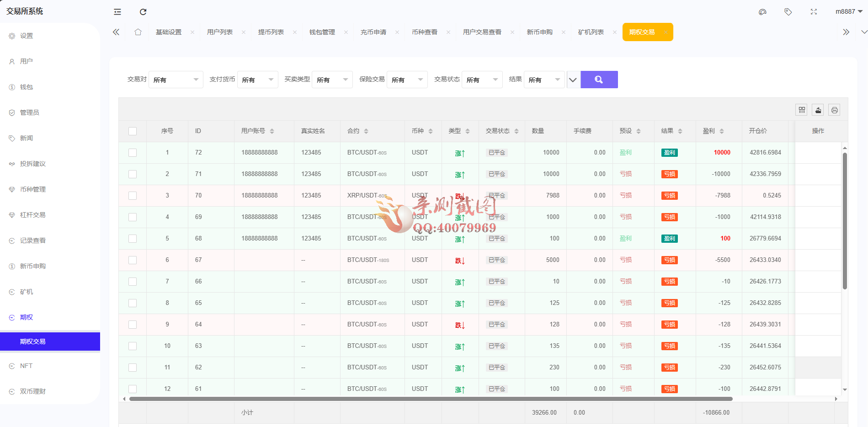Click the horizontal table scrollbar

[431, 399]
